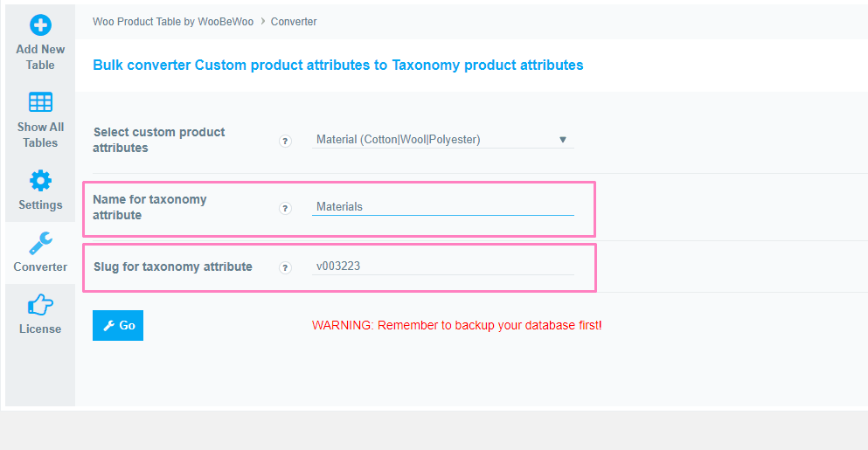Click the Converter breadcrumb item
This screenshot has width=868, height=450.
pos(294,22)
